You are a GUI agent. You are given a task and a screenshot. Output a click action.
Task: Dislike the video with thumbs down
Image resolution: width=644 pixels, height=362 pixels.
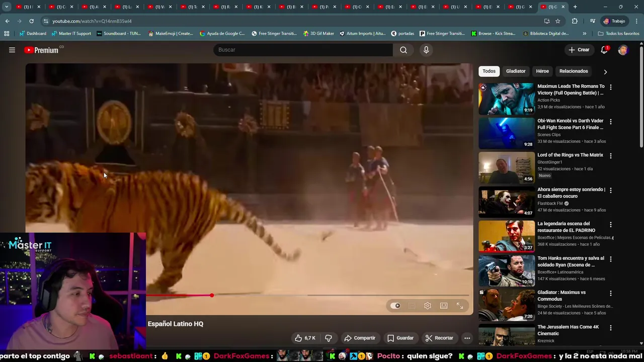[329, 338]
